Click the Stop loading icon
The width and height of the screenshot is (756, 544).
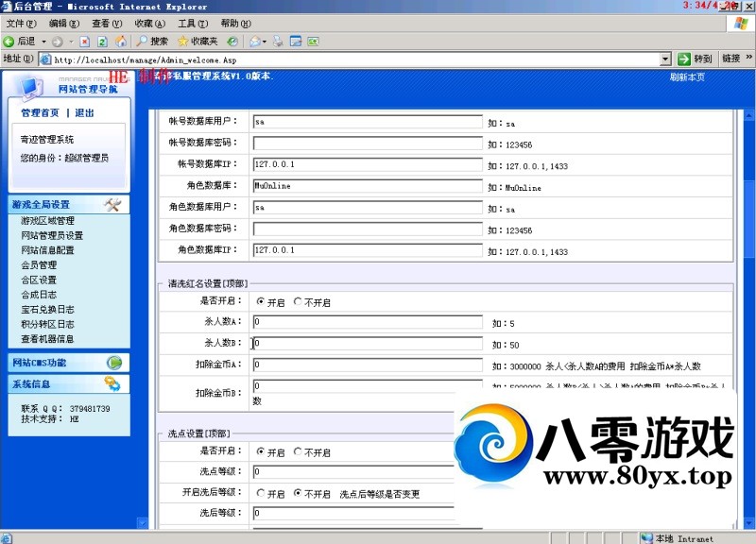[x=85, y=42]
